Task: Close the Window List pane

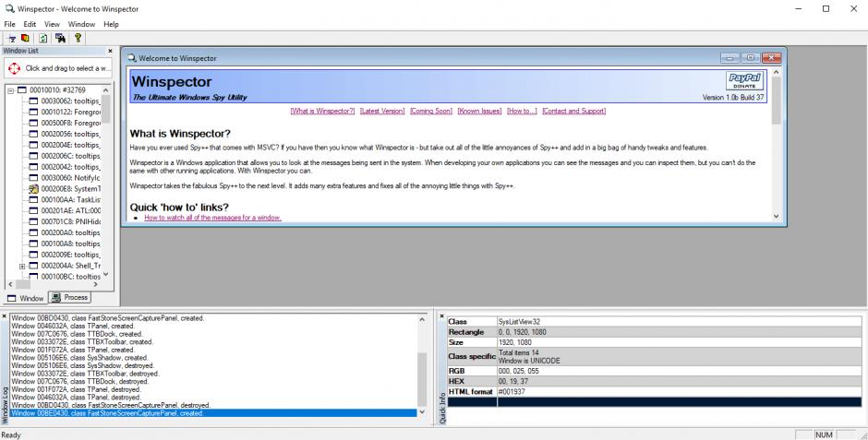Action: [x=110, y=51]
